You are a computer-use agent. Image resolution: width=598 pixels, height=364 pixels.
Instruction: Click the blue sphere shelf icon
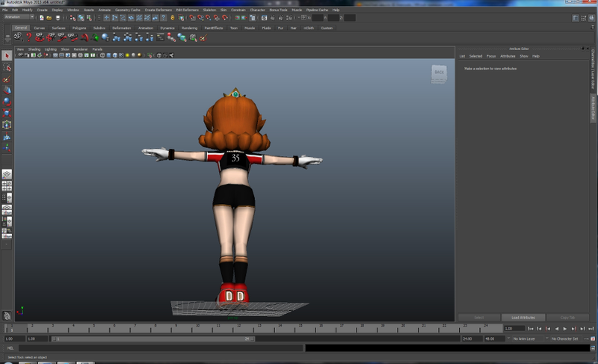(105, 37)
